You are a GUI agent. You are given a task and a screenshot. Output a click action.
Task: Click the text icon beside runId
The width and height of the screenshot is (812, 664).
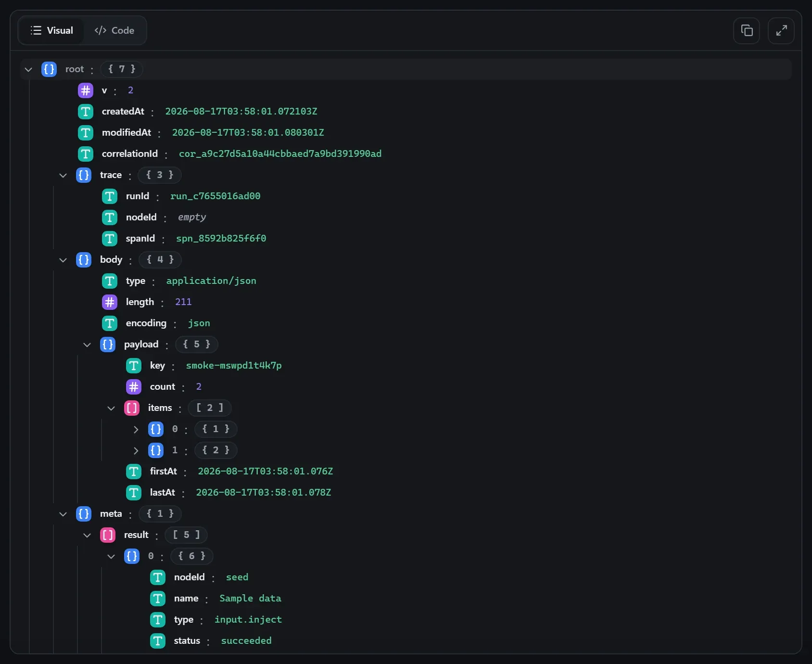coord(110,196)
